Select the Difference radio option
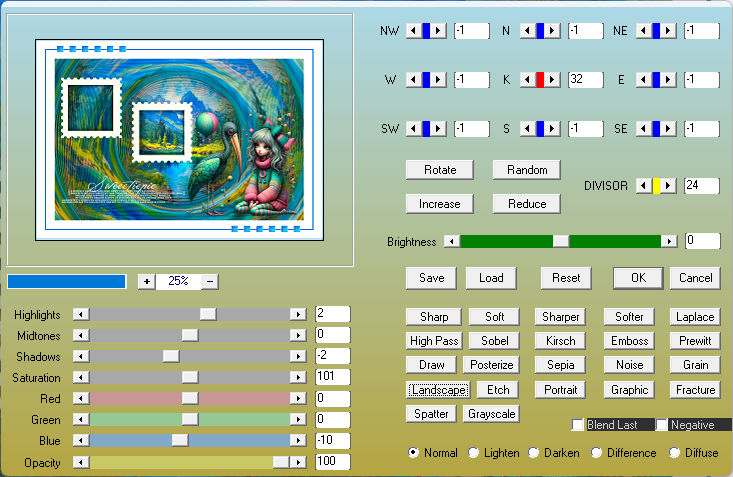 596,453
